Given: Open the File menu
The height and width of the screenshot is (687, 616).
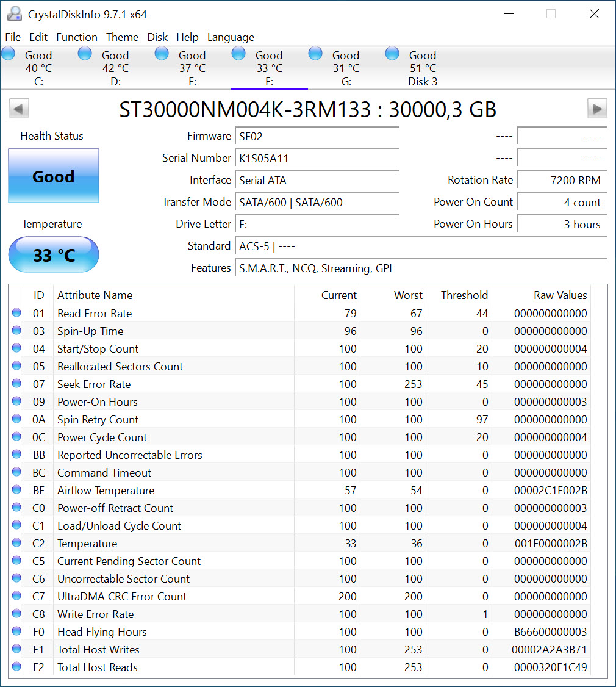Looking at the screenshot, I should point(13,37).
